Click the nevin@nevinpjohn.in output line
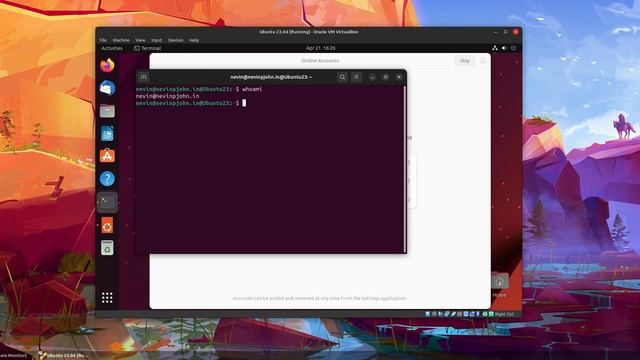The width and height of the screenshot is (640, 360). tap(167, 96)
